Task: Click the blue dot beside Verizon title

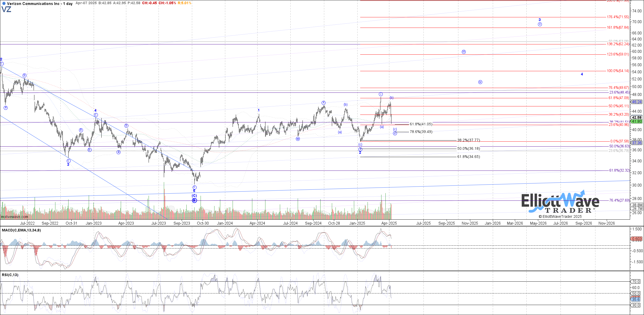Action: click(3, 4)
